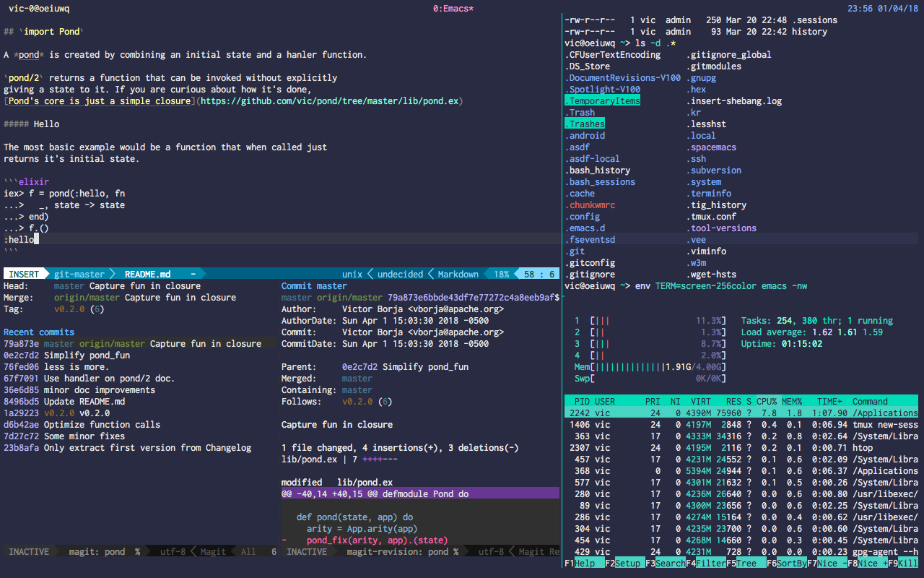
Task: Collapse the Recent commits section heading
Action: tap(39, 332)
